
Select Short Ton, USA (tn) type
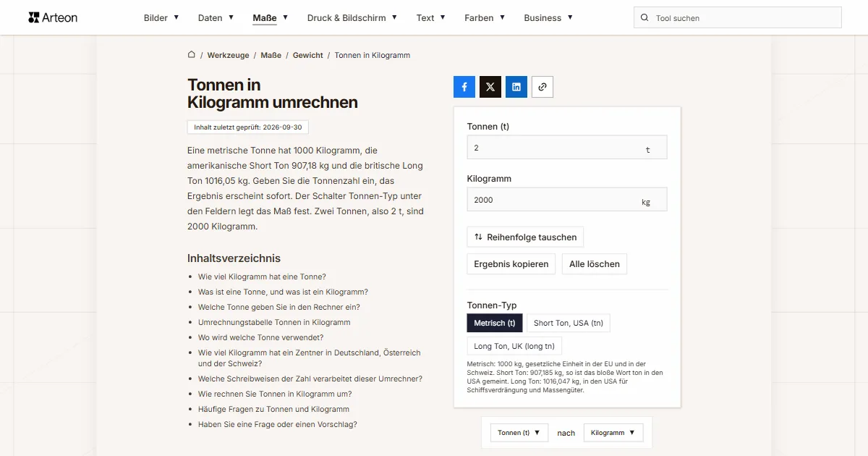(569, 323)
